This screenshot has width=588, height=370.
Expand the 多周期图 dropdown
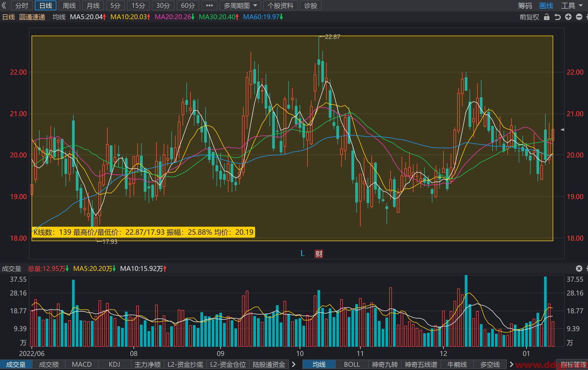[x=240, y=5]
